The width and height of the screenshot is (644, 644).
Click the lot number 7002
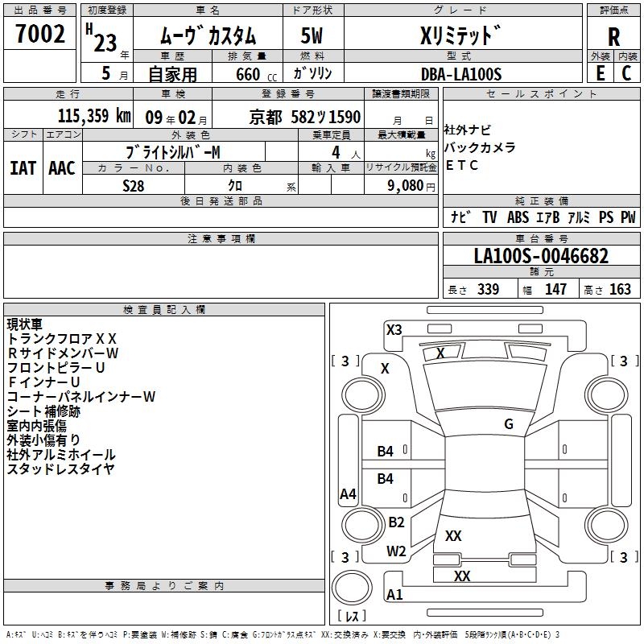40,34
